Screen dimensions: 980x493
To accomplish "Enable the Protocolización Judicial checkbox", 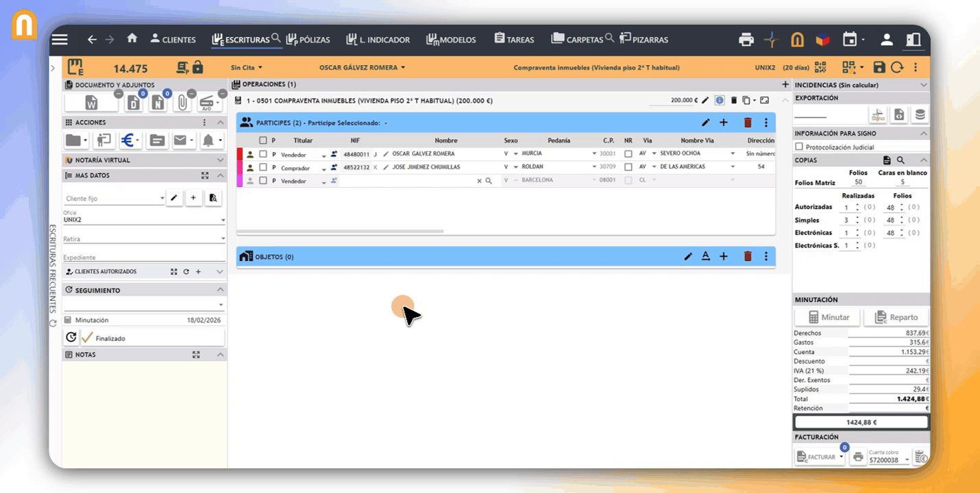I will pyautogui.click(x=799, y=147).
